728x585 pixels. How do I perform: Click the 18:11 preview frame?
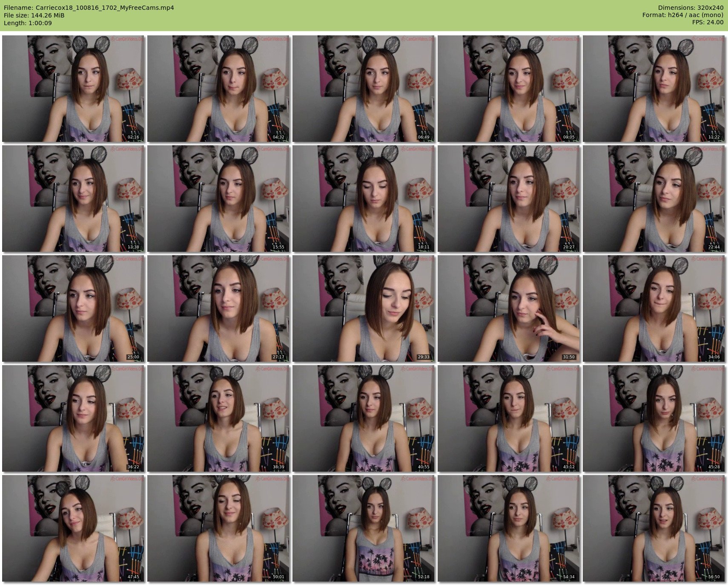(x=364, y=199)
